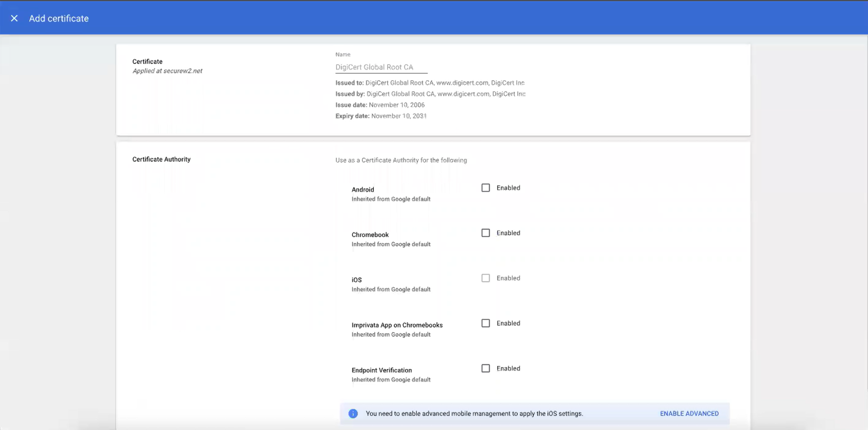Enable Android certificate authority checkbox
The width and height of the screenshot is (868, 430).
coord(485,188)
